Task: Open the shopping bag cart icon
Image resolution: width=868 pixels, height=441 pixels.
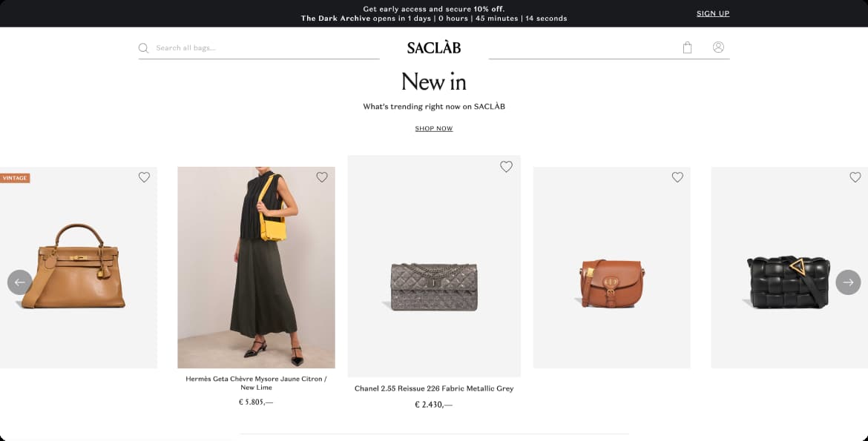Action: point(687,47)
